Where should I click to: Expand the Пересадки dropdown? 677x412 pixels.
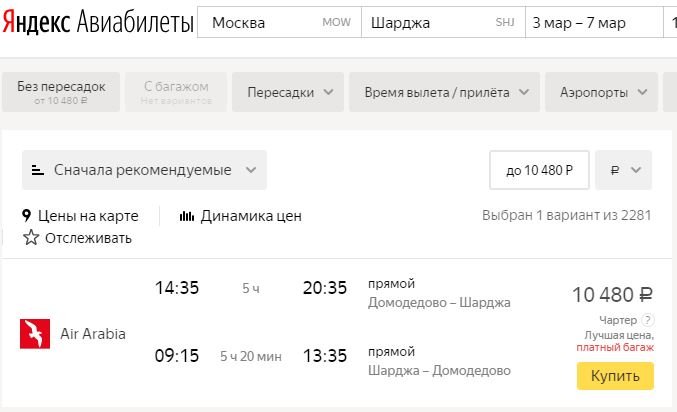(289, 92)
